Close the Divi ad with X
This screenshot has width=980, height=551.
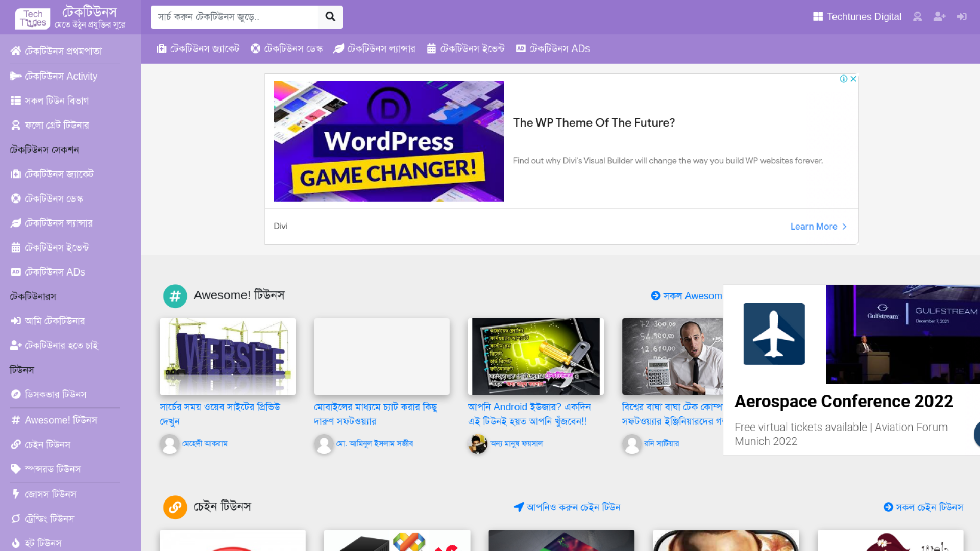(x=853, y=79)
